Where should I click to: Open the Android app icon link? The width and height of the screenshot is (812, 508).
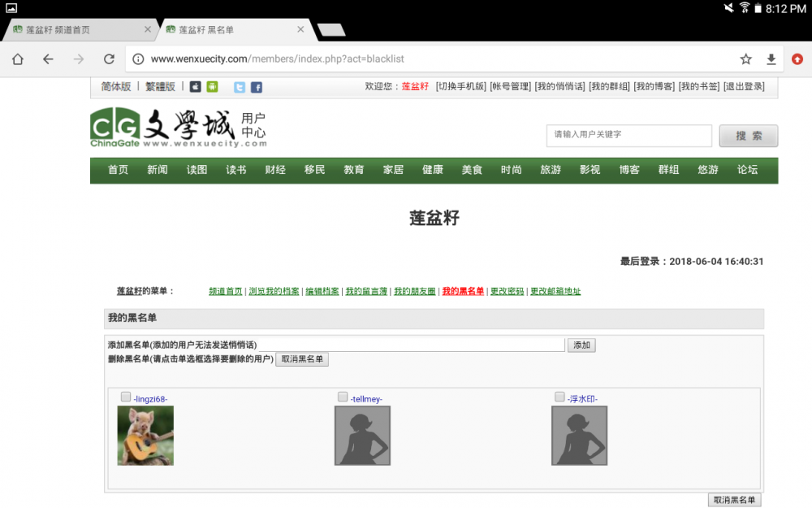212,87
